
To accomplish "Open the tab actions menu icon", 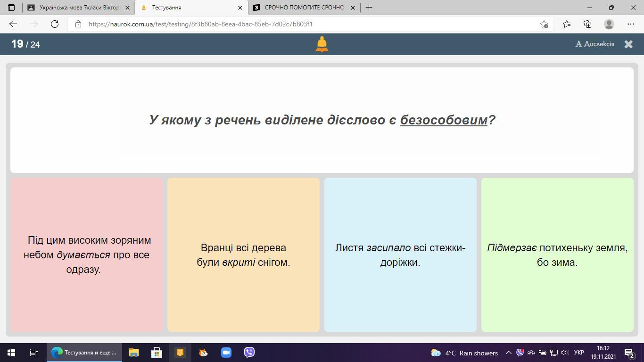I will (11, 8).
